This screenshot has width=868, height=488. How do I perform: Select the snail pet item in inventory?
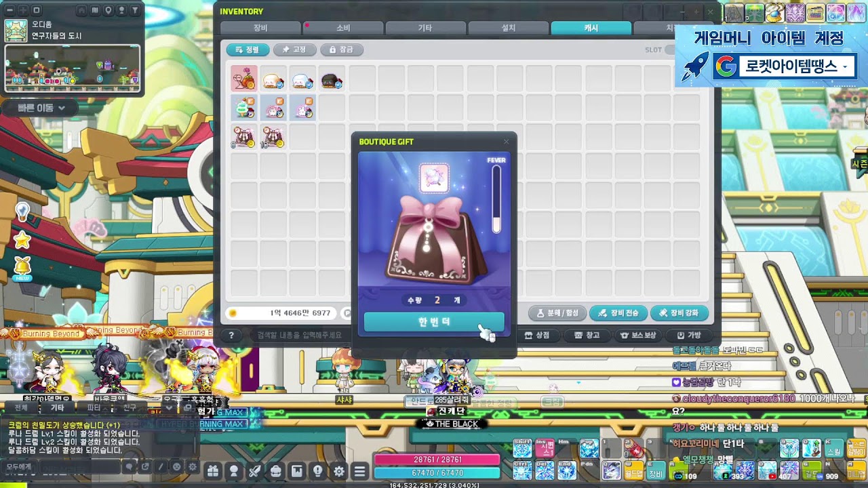[x=244, y=79]
